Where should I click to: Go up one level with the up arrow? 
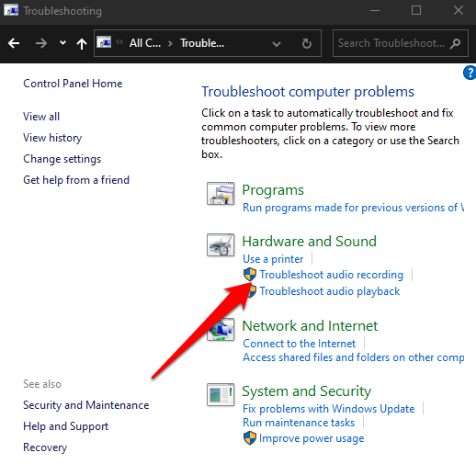82,43
